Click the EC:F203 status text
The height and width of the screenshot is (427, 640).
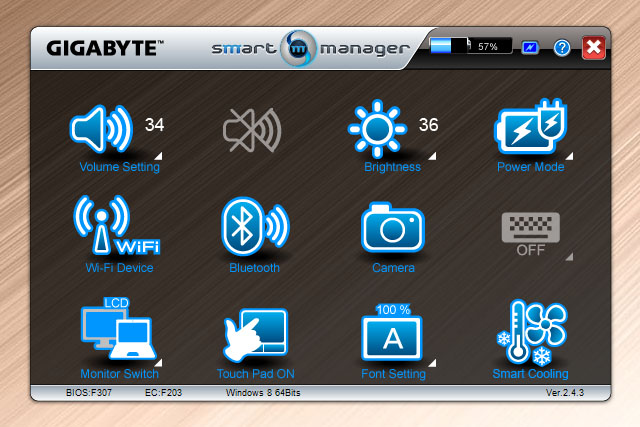pos(163,393)
